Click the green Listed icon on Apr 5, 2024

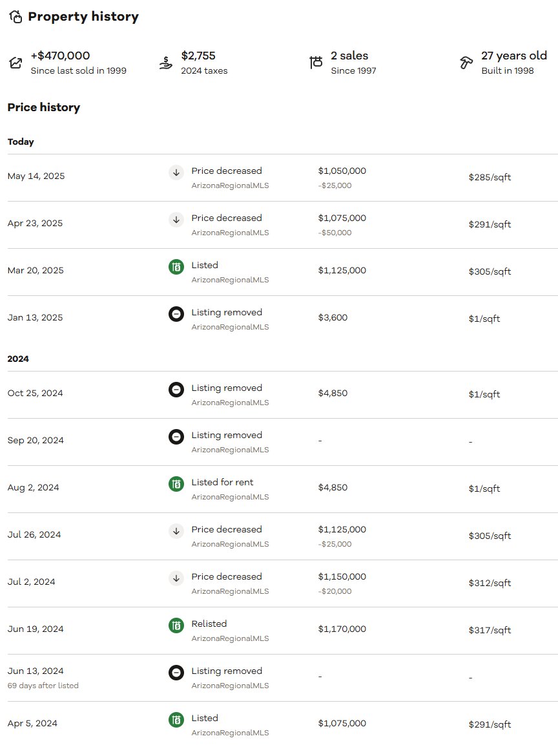pos(176,720)
